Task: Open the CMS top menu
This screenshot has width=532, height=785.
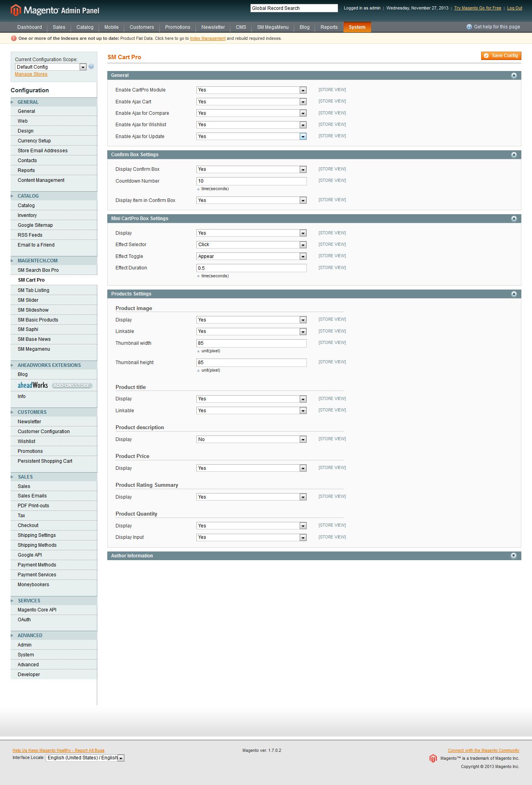Action: 241,27
